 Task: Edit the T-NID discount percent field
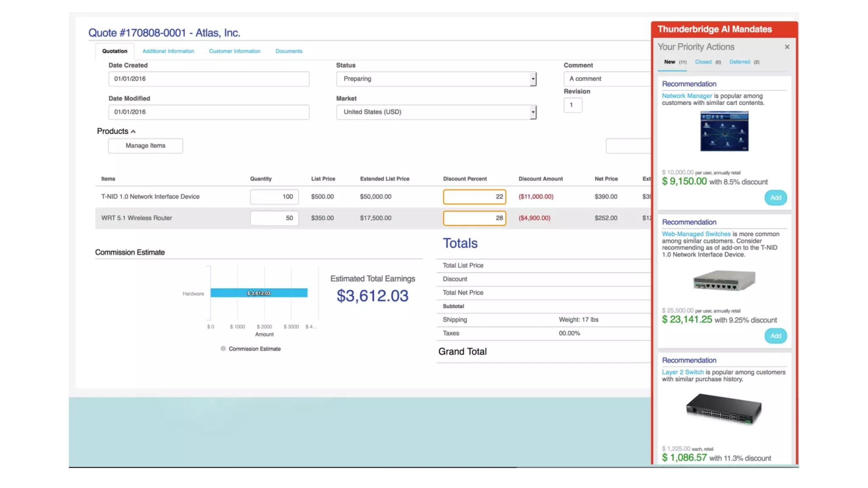tap(474, 197)
